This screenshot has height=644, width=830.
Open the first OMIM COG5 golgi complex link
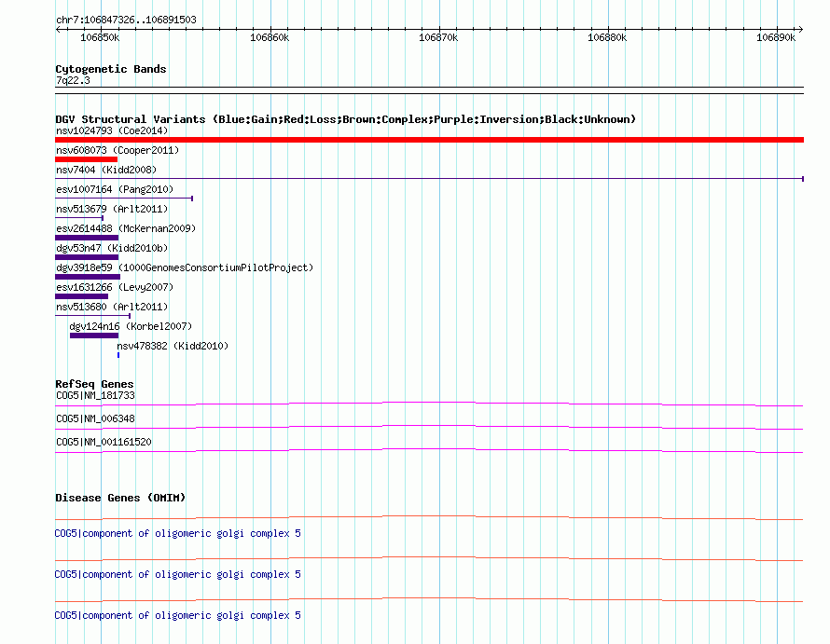click(x=178, y=533)
